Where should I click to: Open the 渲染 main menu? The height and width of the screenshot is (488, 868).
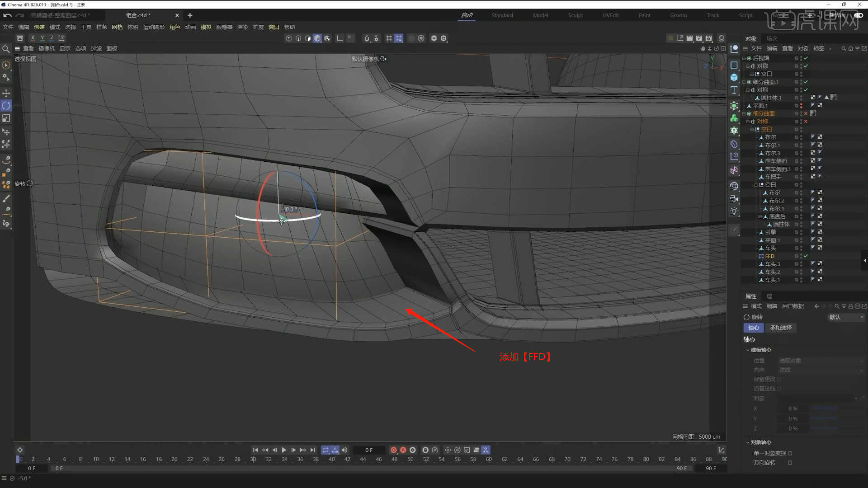coord(243,27)
